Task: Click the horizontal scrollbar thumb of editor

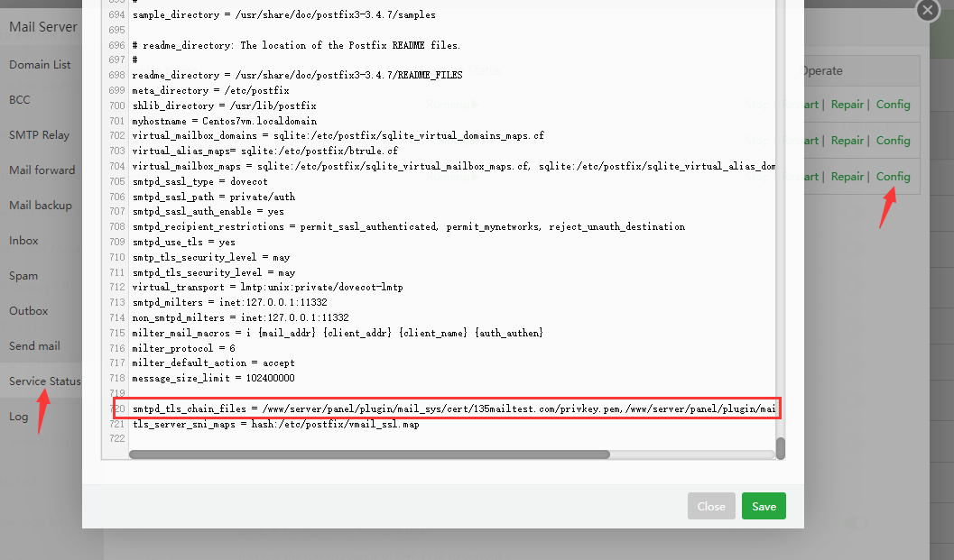Action: [x=369, y=454]
